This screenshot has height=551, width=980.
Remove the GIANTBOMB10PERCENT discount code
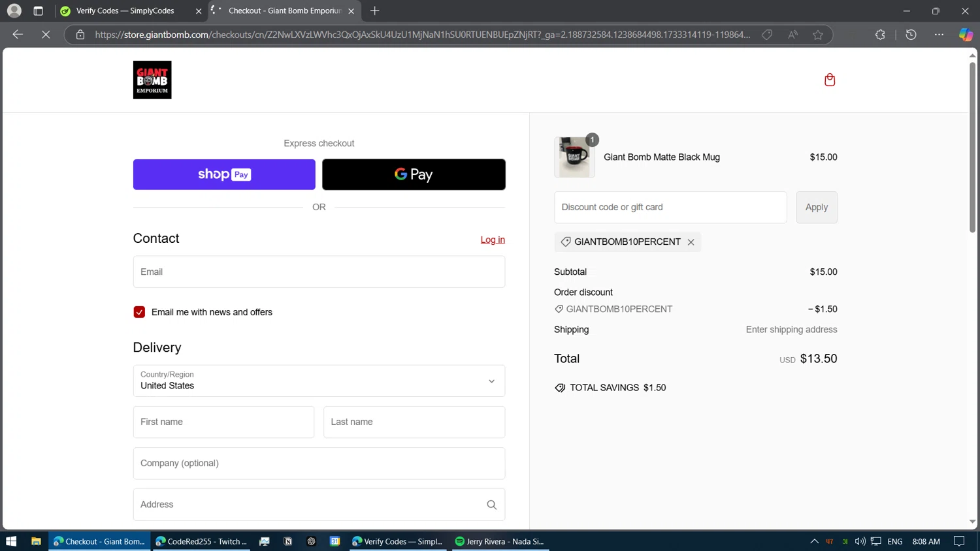(691, 242)
